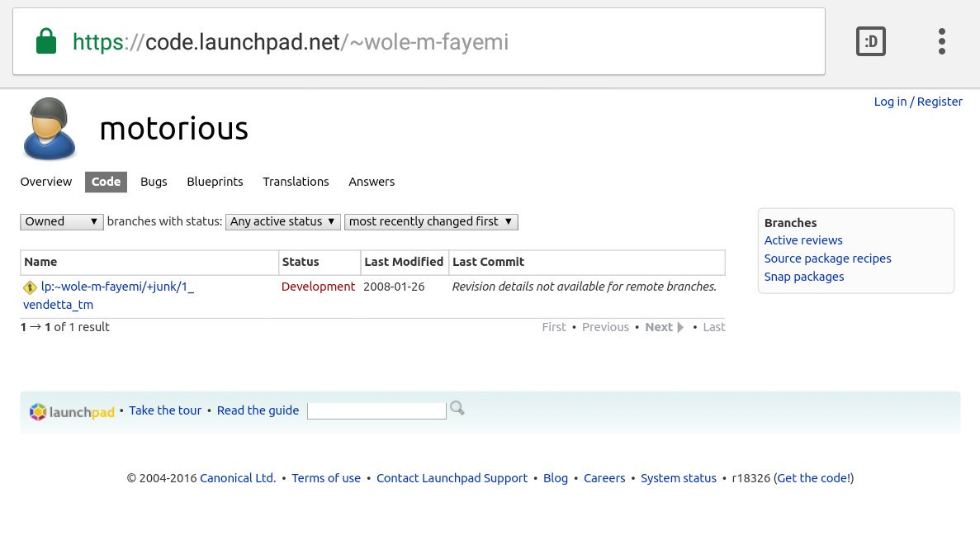Click the Last Commit column header
Screen dimensions: 980x550
tap(586, 263)
